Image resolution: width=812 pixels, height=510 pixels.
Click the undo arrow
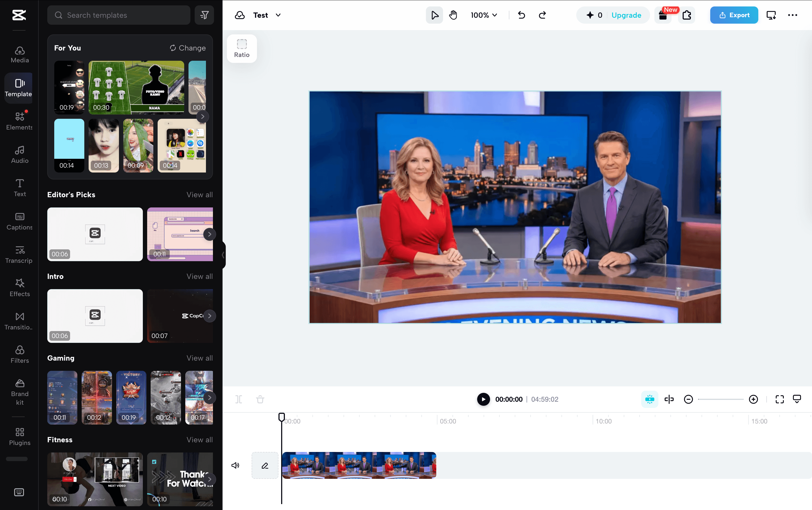(521, 15)
